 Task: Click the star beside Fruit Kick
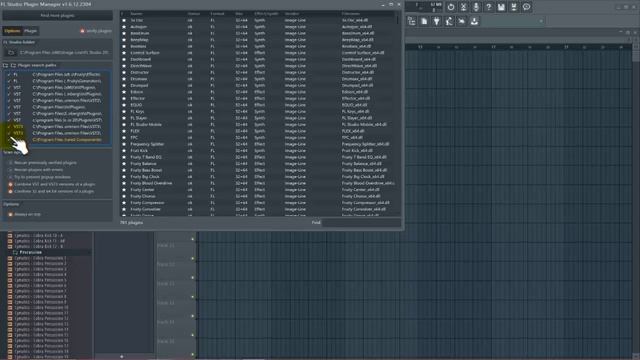(x=124, y=151)
